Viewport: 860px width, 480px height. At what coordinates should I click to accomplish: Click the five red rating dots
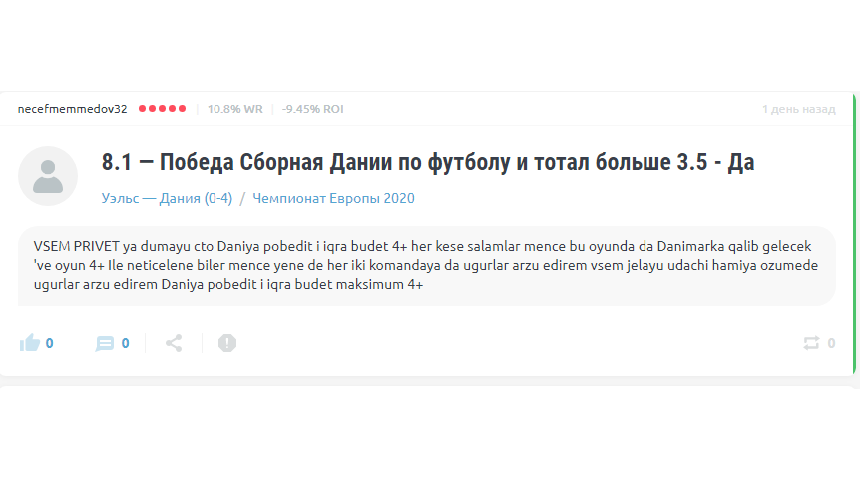pos(162,109)
